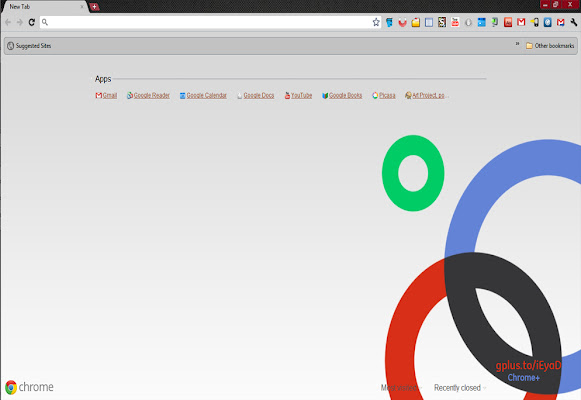
Task: Click the red Adobe-style extension icon
Action: [508, 23]
